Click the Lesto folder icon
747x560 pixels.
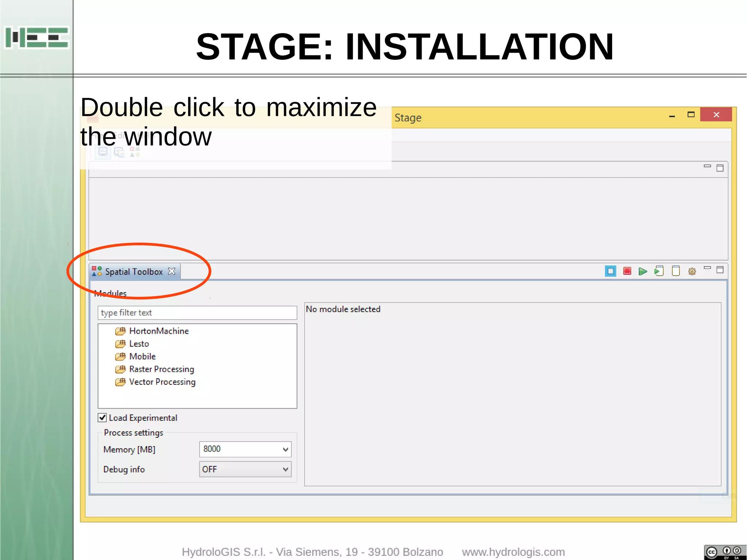click(120, 344)
